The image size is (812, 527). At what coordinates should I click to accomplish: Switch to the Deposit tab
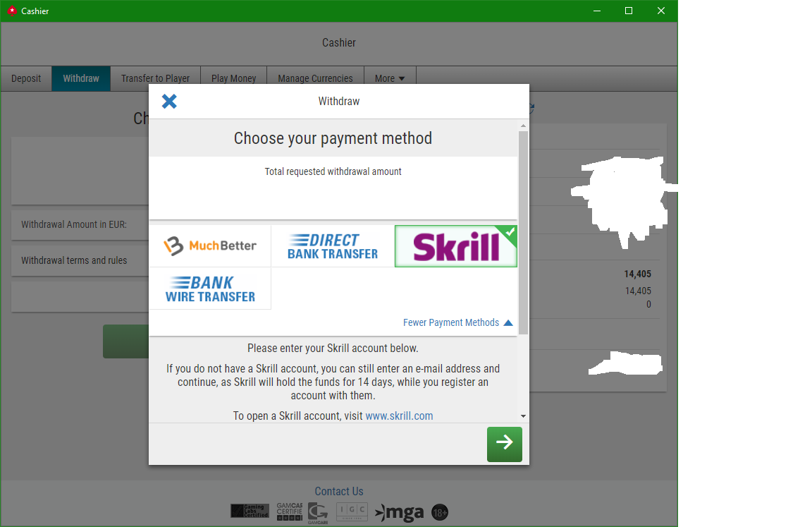26,78
